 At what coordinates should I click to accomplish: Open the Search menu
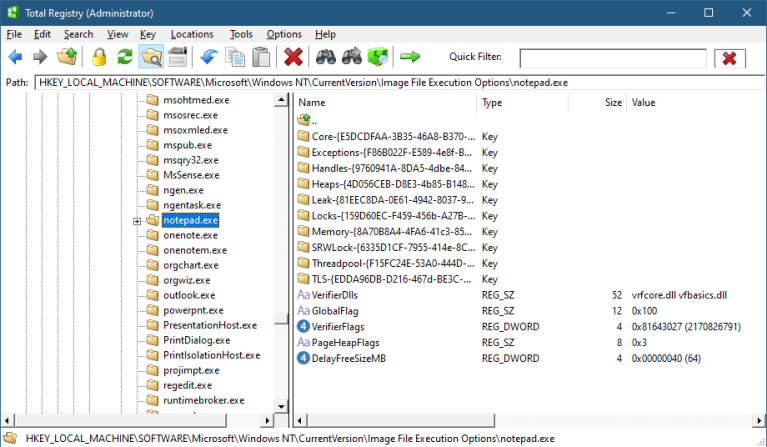coord(78,34)
